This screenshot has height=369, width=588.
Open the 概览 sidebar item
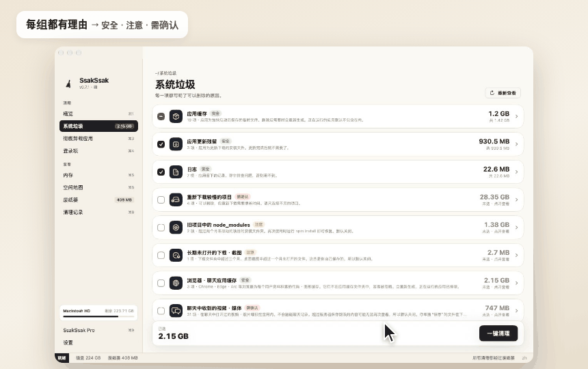[x=98, y=113]
